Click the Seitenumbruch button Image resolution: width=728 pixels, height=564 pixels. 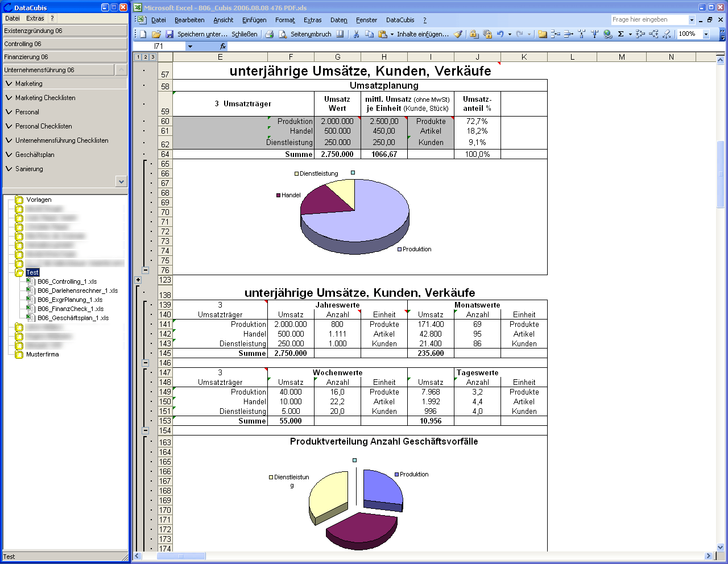(311, 34)
